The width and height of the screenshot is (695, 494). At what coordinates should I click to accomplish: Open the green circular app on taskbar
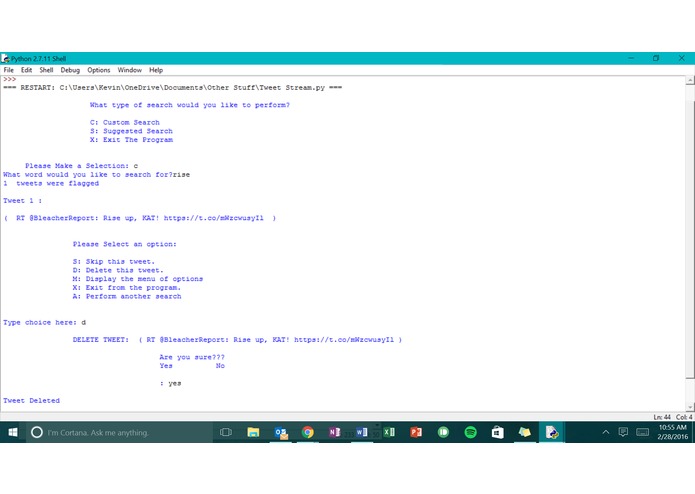tap(443, 432)
